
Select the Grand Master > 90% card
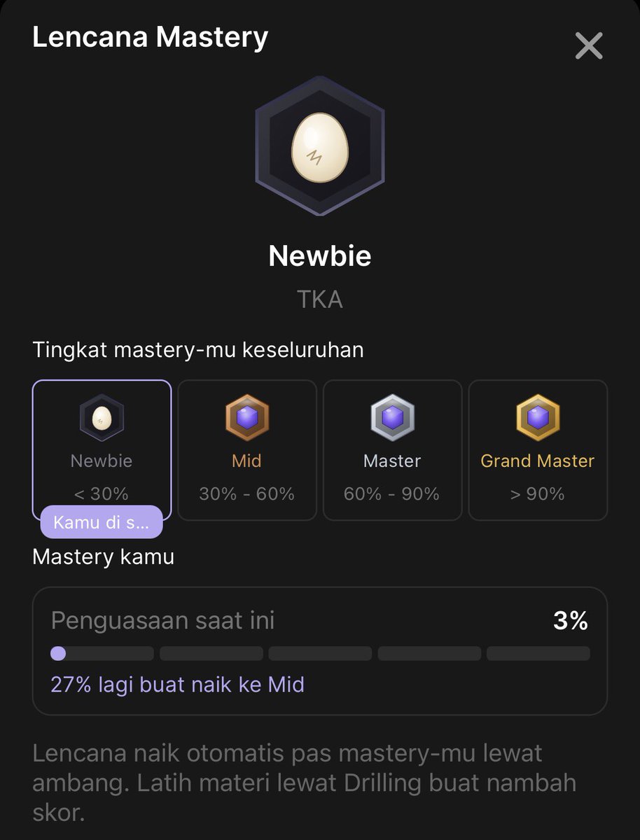pos(538,450)
